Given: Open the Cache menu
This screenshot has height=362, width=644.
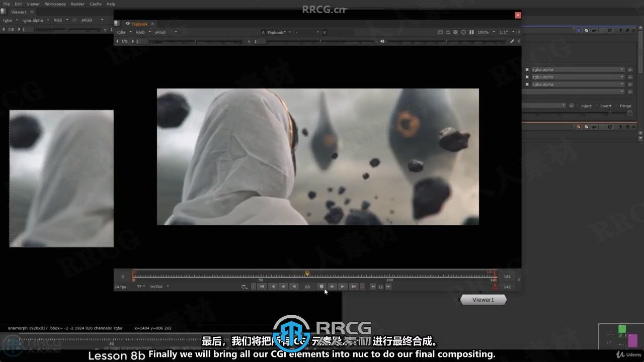Looking at the screenshot, I should pyautogui.click(x=95, y=4).
